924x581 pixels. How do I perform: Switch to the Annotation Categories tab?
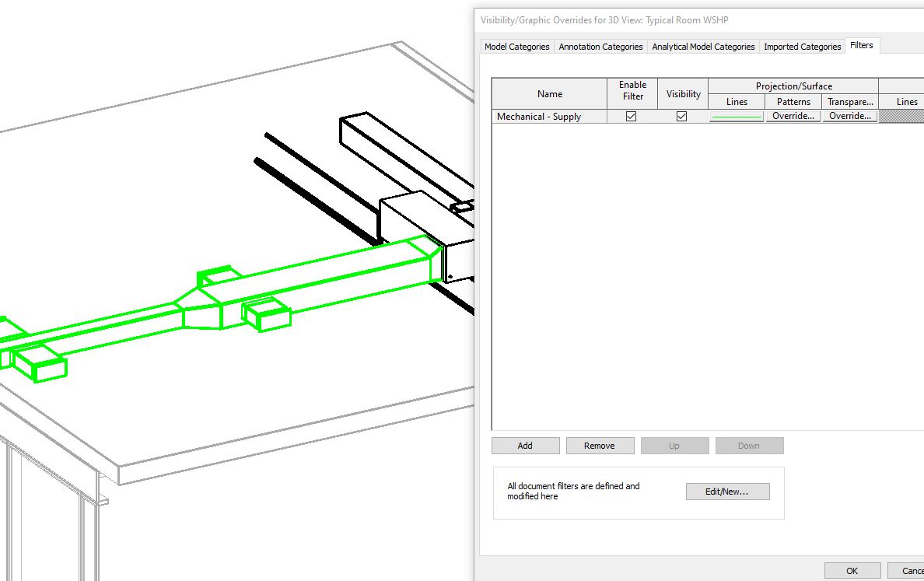click(600, 47)
